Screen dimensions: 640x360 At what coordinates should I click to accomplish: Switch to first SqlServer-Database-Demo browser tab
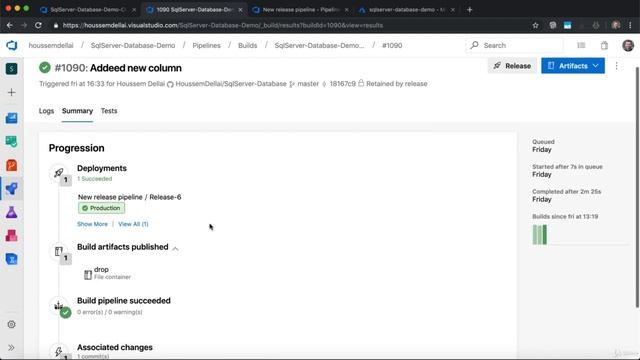point(88,9)
